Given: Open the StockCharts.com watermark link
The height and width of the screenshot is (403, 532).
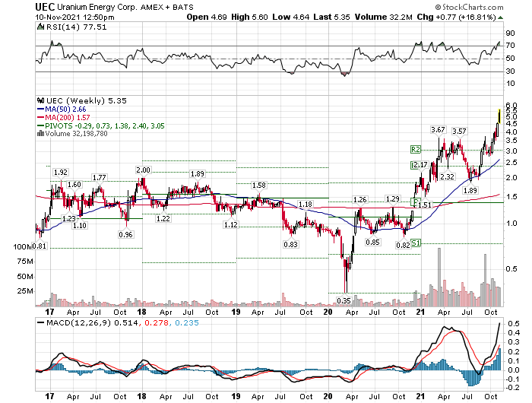Looking at the screenshot, I should click(x=470, y=7).
